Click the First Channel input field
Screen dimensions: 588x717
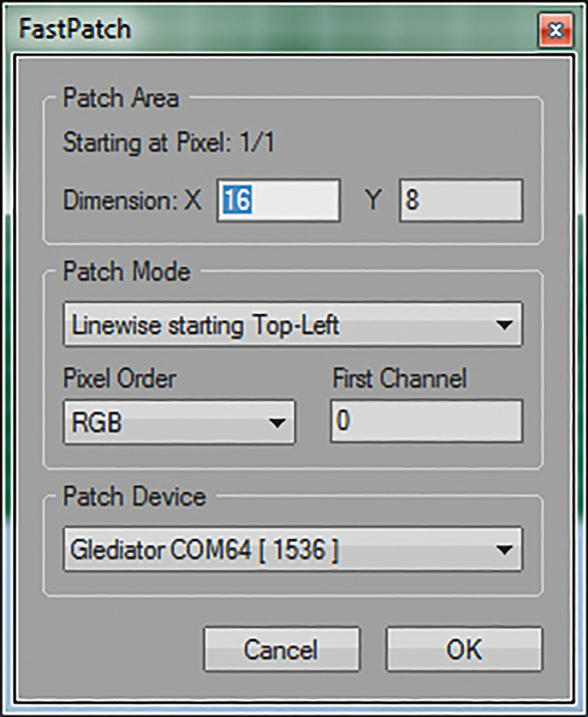click(426, 421)
